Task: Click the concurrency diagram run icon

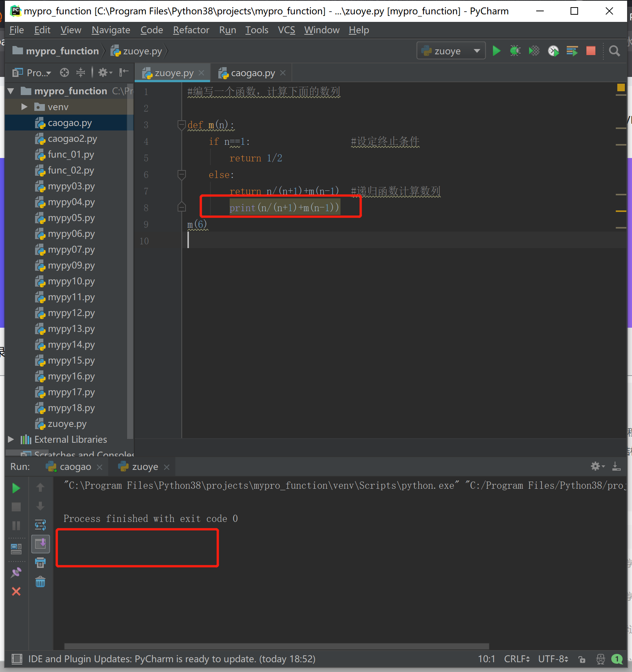Action: (x=572, y=51)
